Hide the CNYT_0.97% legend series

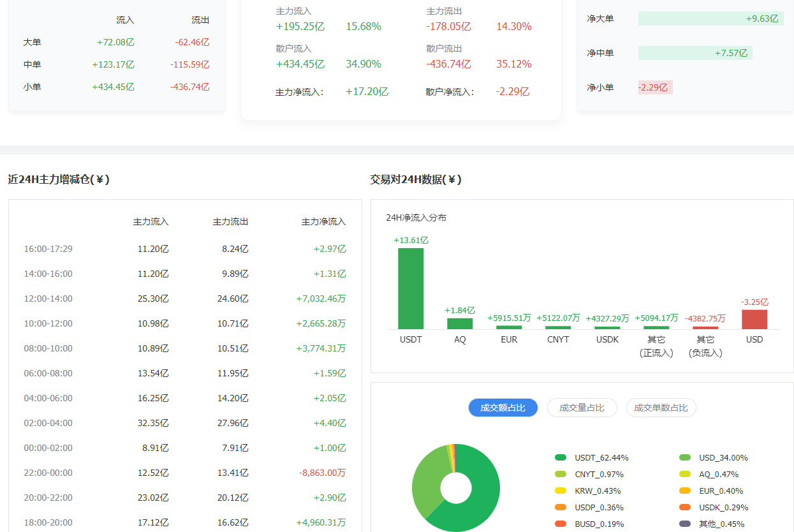(591, 474)
